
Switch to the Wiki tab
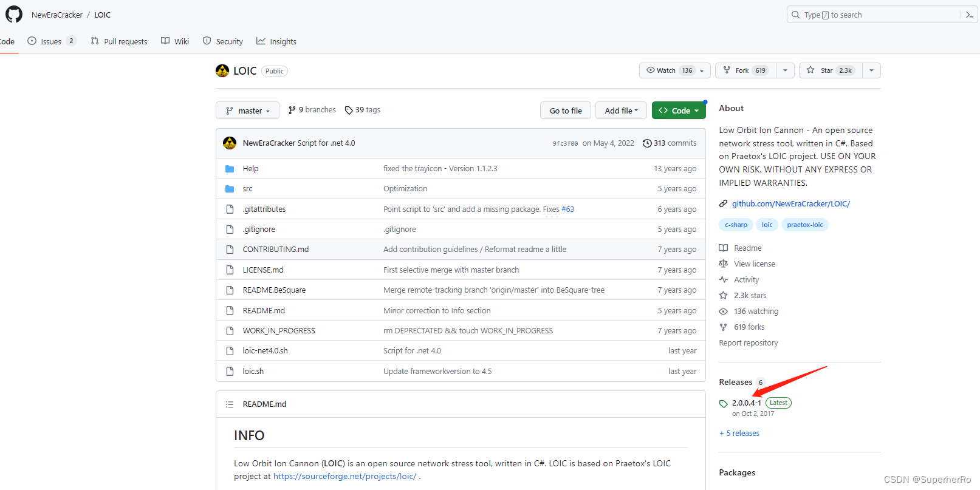tap(175, 41)
